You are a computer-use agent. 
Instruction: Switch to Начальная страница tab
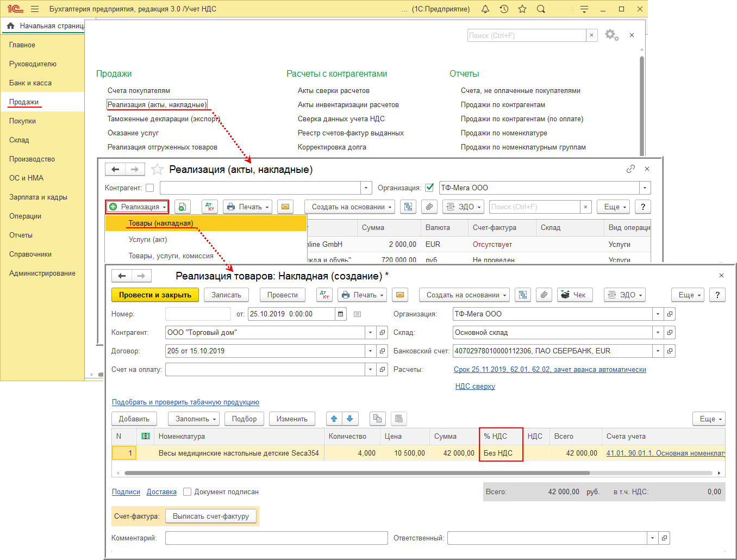46,26
